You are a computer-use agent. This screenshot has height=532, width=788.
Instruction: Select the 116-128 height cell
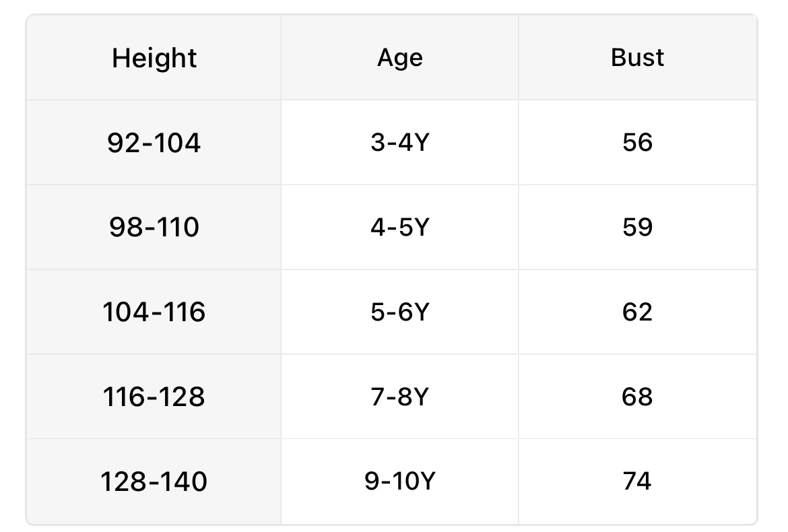pyautogui.click(x=154, y=397)
